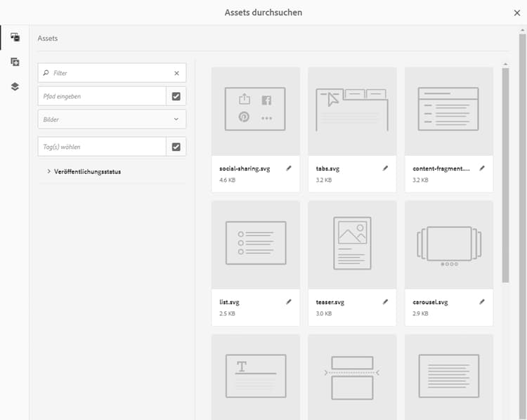527x420 pixels.
Task: Edit list.svg with pencil icon
Action: point(289,302)
